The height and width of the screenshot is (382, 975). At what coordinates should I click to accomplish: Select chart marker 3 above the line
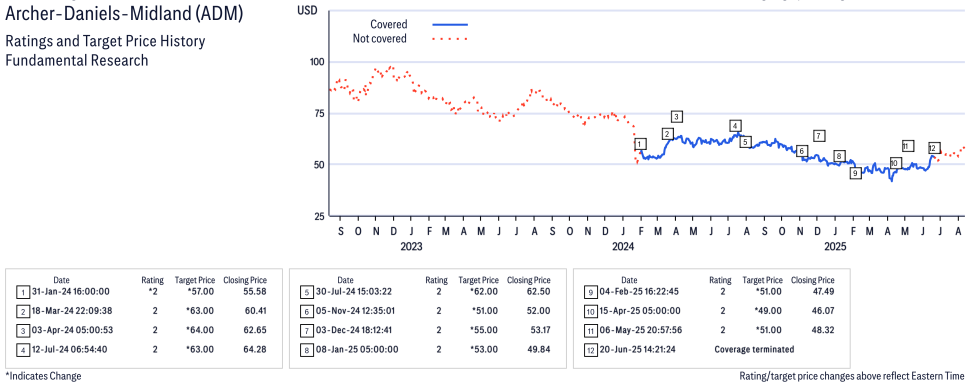coord(677,116)
